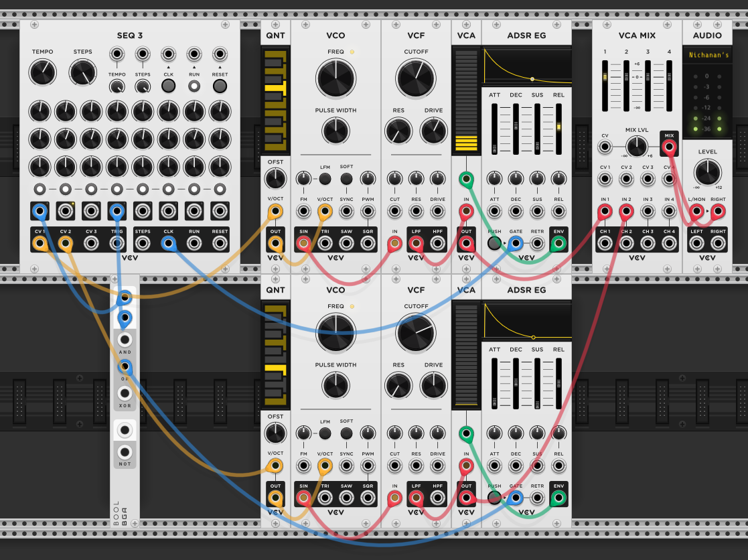Image resolution: width=748 pixels, height=560 pixels.
Task: Toggle SOFT sync button on lower VCO
Action: [346, 433]
